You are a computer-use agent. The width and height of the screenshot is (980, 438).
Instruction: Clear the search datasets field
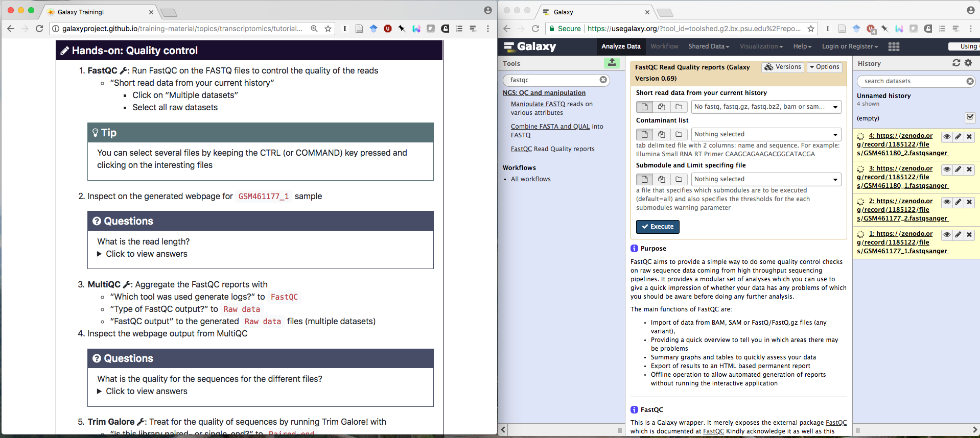pyautogui.click(x=970, y=81)
